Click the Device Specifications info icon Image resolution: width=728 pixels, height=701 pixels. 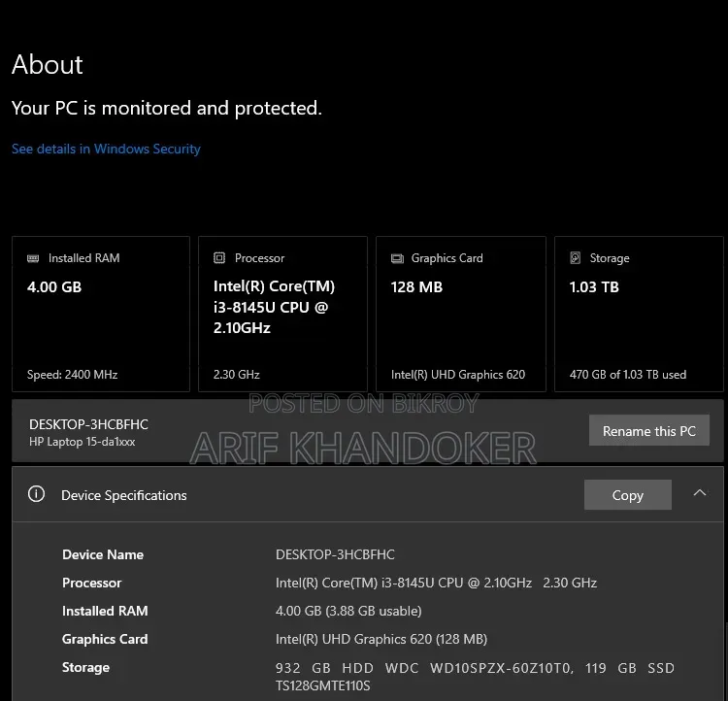[x=36, y=494]
